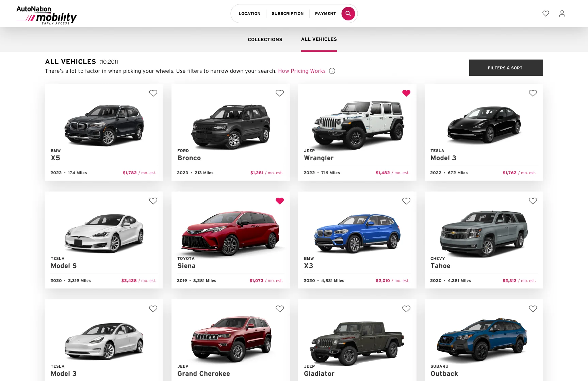Favorite the BMW X5 card
Image resolution: width=588 pixels, height=381 pixels.
153,93
